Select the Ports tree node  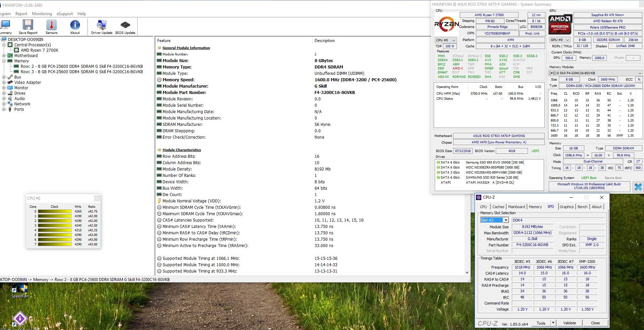[19, 109]
